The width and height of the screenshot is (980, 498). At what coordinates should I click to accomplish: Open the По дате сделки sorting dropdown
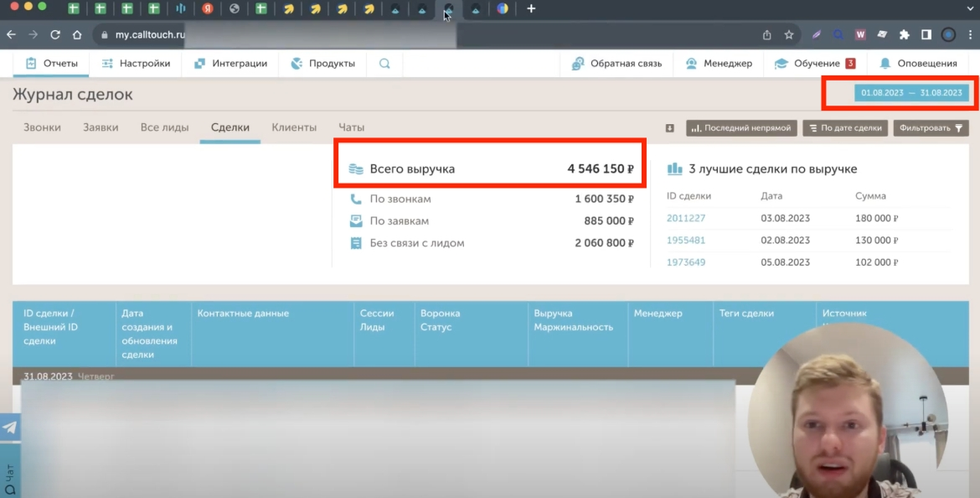click(x=845, y=127)
